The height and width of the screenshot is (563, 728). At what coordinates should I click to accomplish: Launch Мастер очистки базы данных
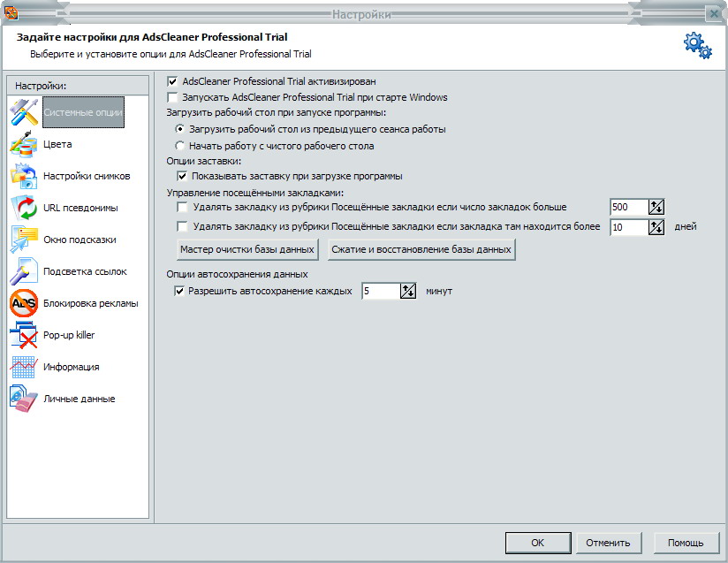247,250
